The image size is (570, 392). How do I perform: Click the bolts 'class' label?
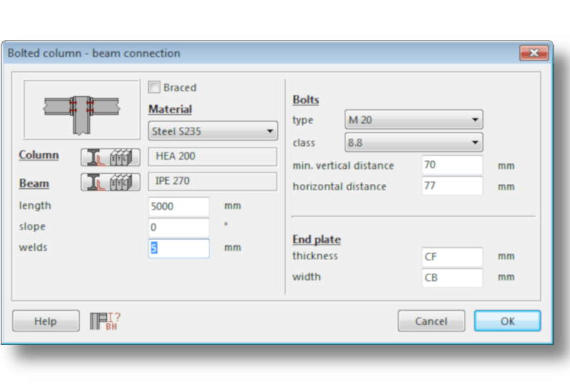pos(304,143)
